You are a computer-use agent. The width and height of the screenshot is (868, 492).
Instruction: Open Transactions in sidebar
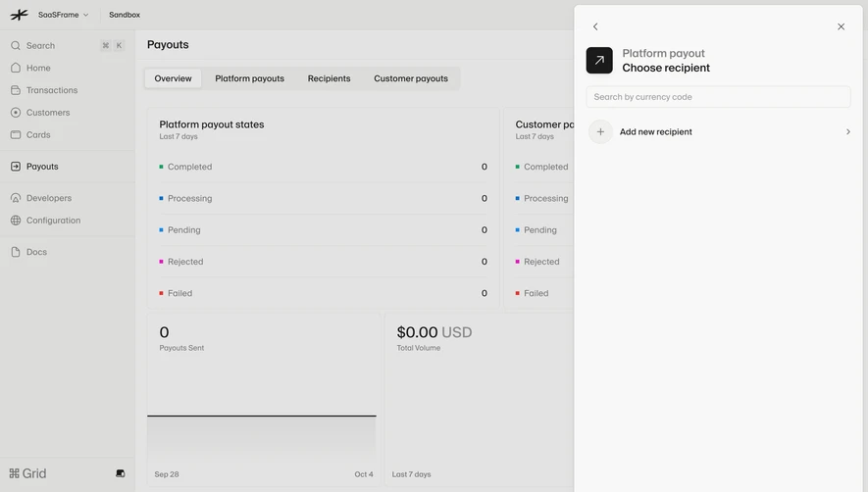52,90
